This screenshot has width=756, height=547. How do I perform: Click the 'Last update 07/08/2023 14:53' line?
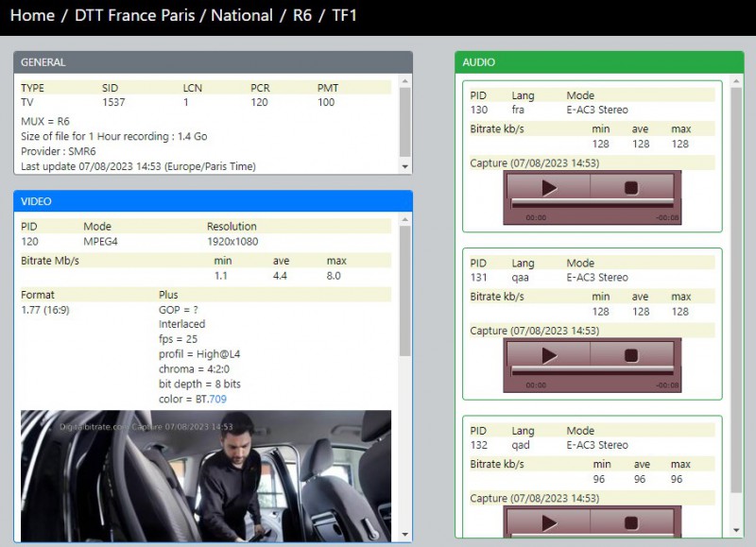pos(138,166)
